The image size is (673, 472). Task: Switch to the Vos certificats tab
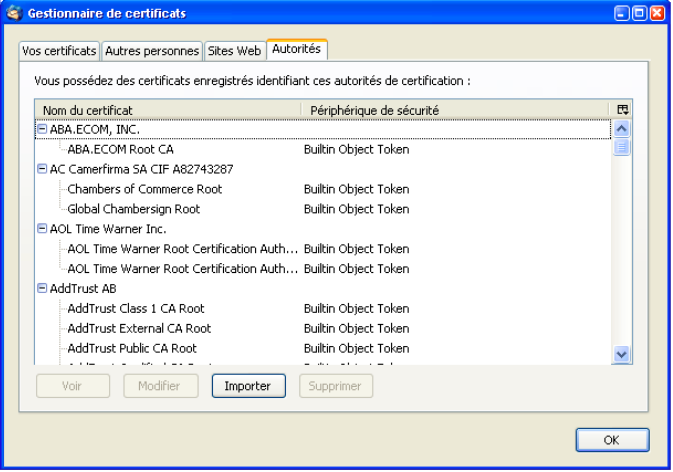[x=59, y=51]
